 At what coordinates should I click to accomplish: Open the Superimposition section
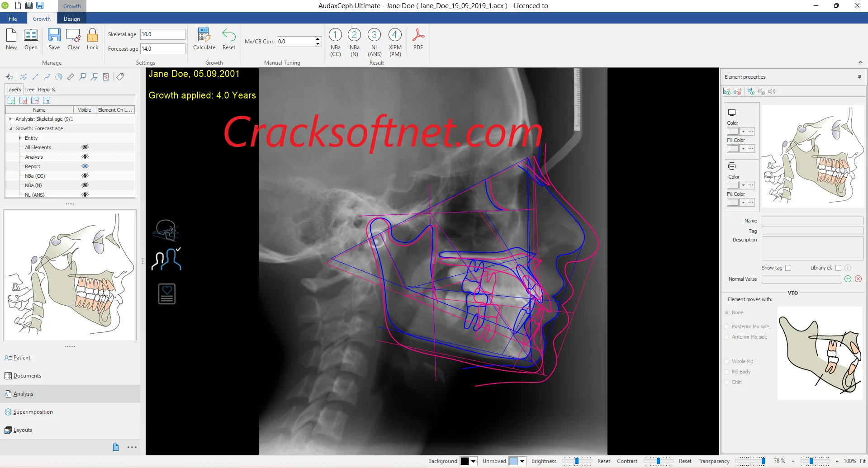[x=70, y=412]
